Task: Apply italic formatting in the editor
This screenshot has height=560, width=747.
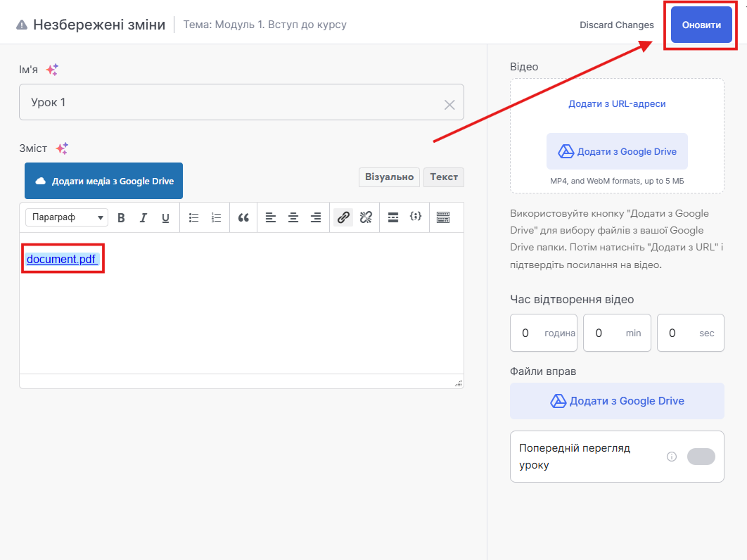Action: [143, 218]
